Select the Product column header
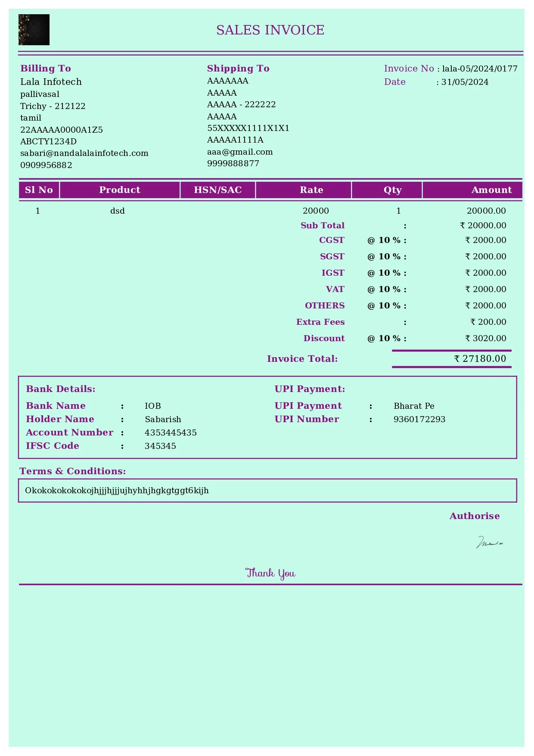534x756 pixels. [x=120, y=190]
